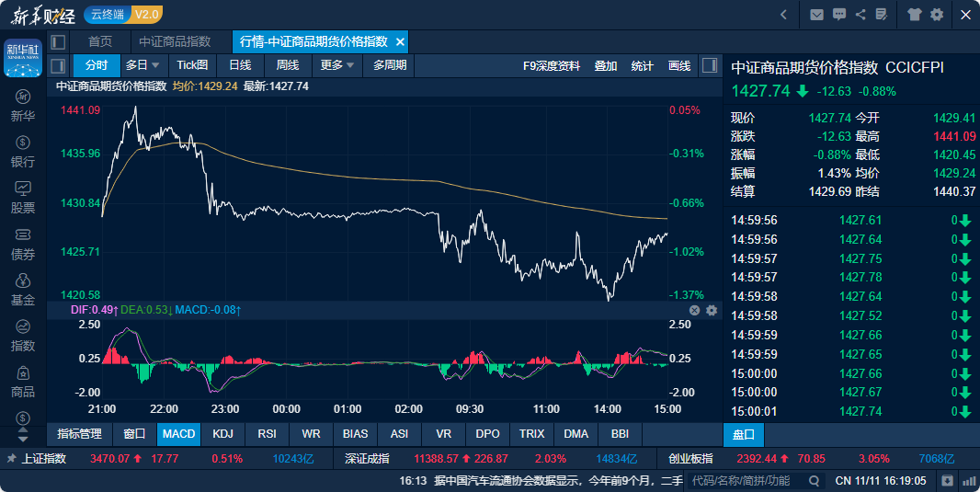Open the mail envelope icon
The image size is (980, 492).
tap(816, 15)
